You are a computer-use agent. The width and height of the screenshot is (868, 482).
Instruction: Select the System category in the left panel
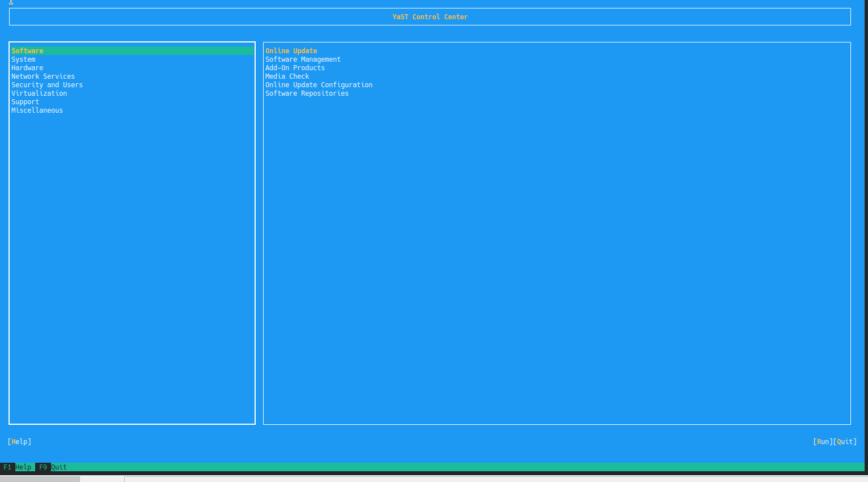23,59
